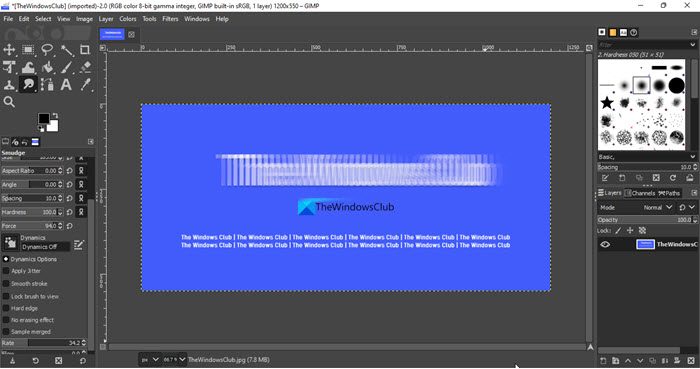Click the black foreground color swatch
This screenshot has width=700, height=369.
click(44, 118)
